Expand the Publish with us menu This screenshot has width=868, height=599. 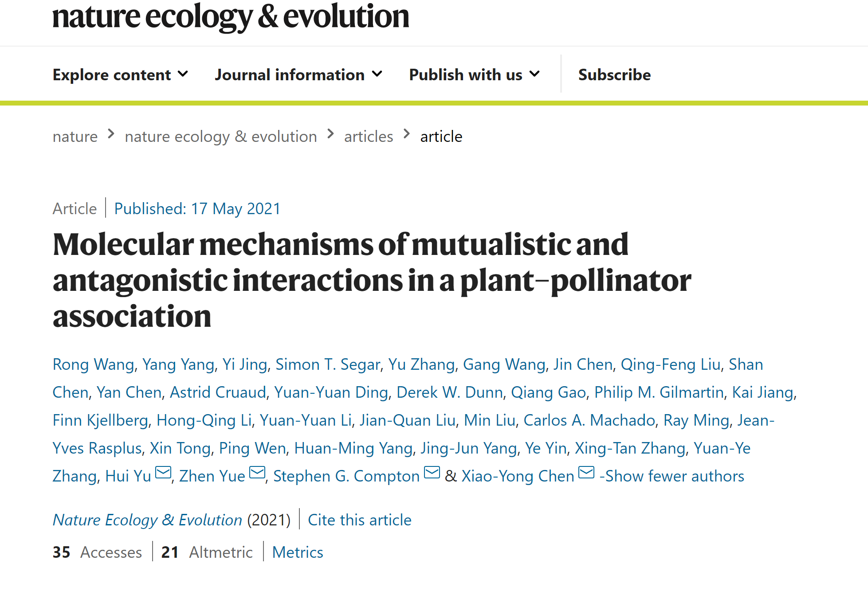click(x=474, y=74)
